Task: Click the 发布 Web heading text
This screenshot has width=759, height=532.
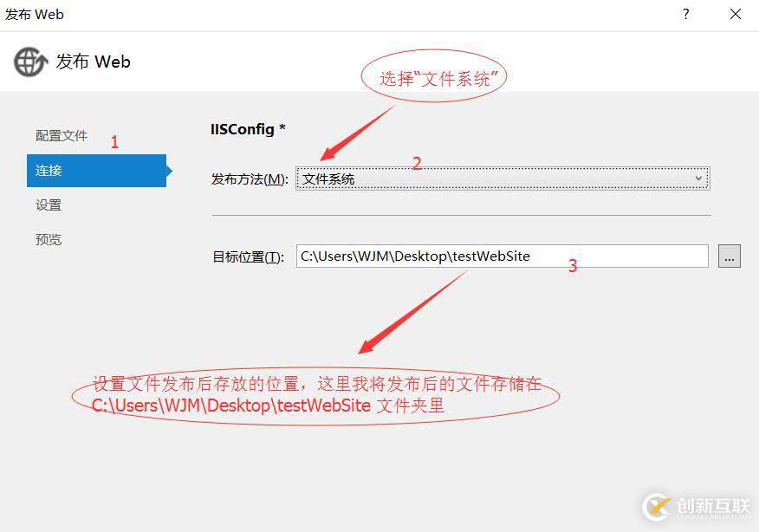Action: (93, 62)
